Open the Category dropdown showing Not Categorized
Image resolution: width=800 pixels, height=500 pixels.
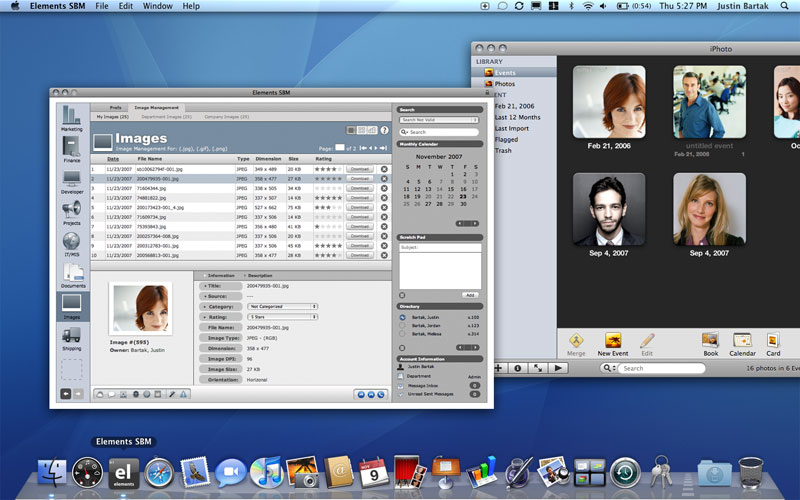283,306
